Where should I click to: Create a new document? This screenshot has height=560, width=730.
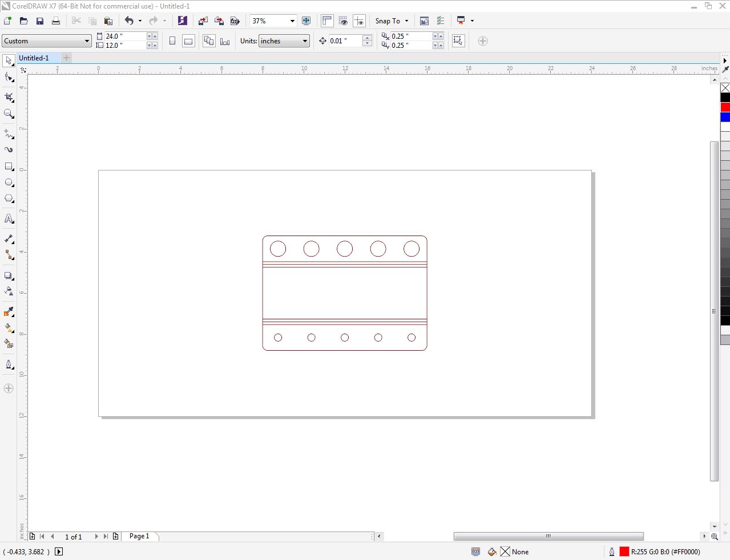coord(7,21)
